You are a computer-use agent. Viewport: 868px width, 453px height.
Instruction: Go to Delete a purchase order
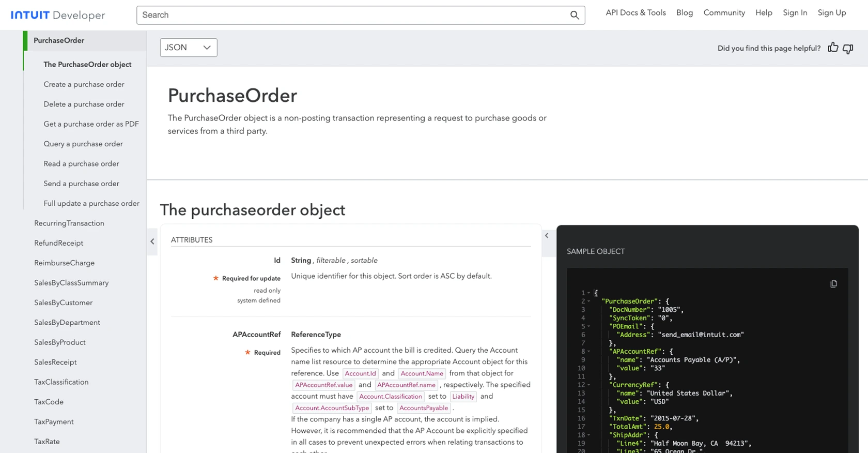[84, 104]
